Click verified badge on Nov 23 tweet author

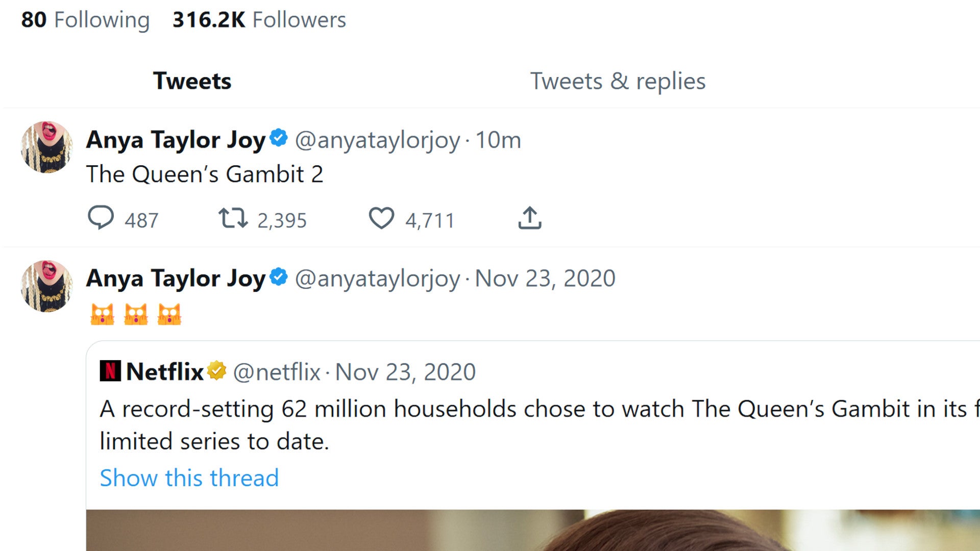[279, 277]
